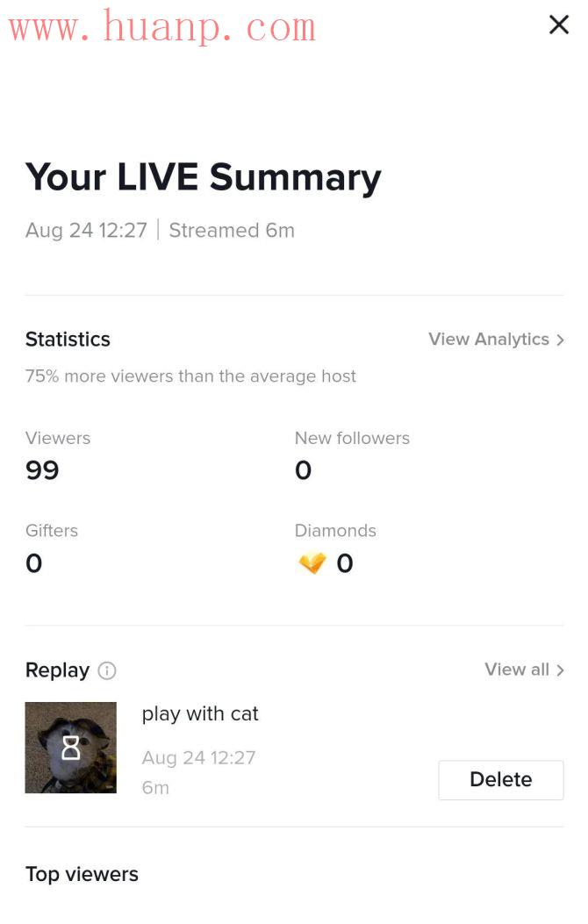Click the Viewers count 99
This screenshot has height=924, width=588.
42,470
